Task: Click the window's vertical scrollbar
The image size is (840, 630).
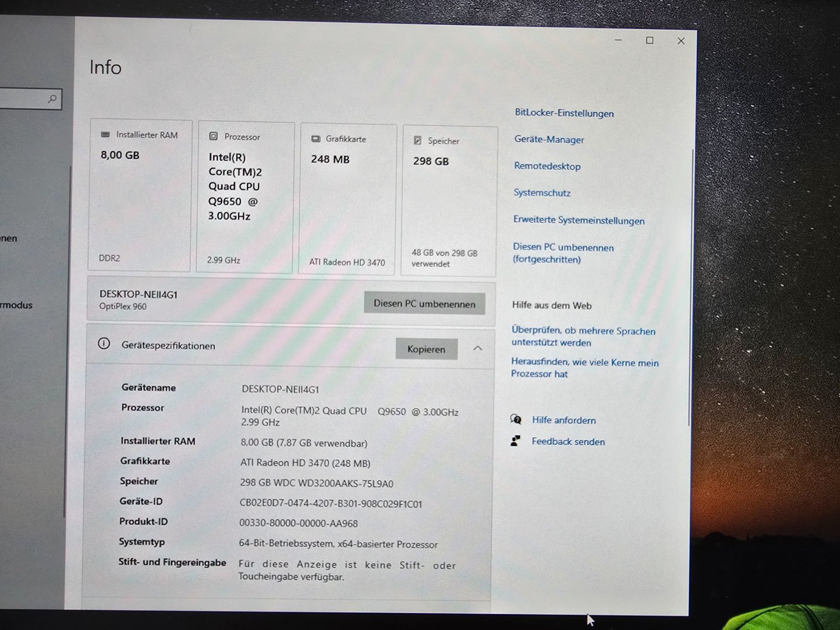Action: [690, 287]
